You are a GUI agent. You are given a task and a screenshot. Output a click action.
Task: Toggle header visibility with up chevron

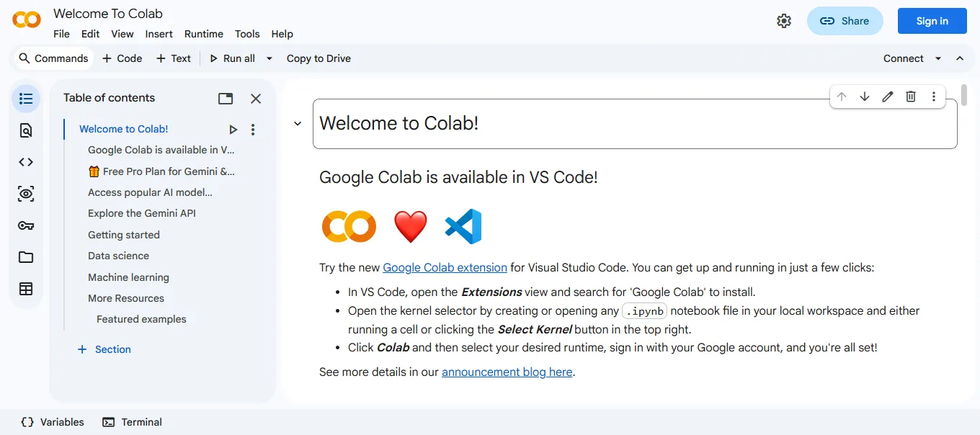[x=960, y=58]
